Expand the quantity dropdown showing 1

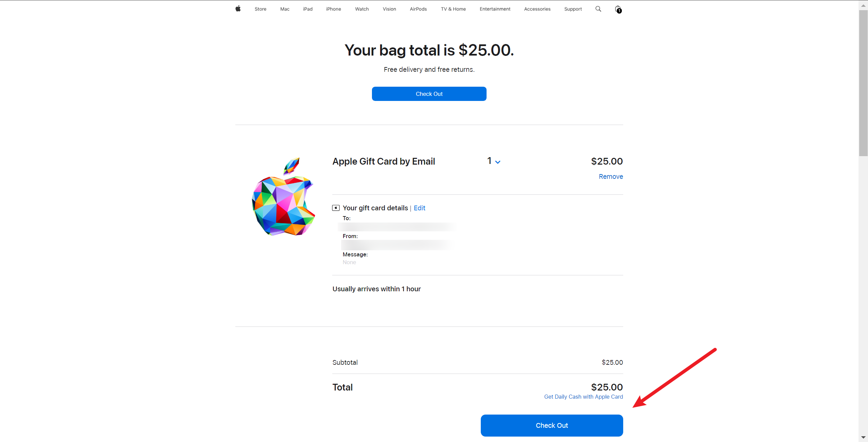[494, 161]
